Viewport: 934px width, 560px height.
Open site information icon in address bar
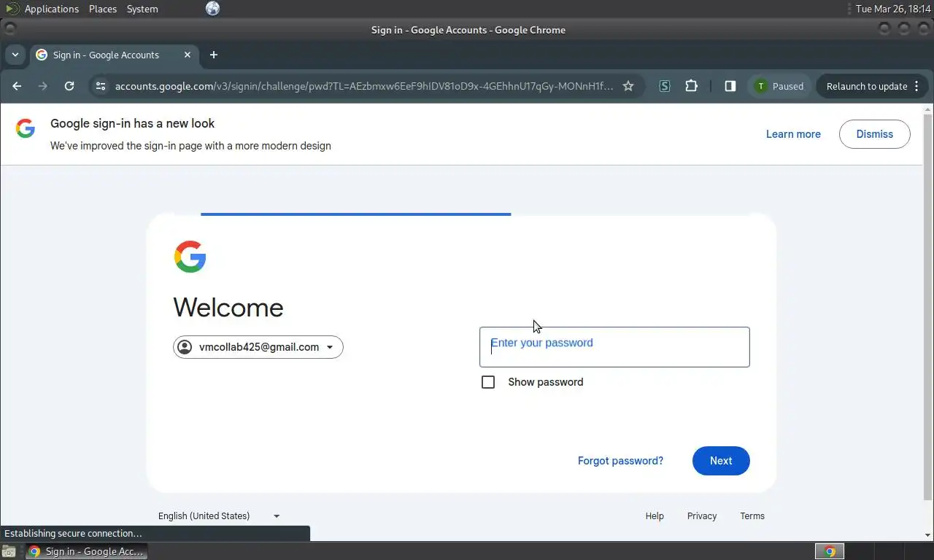click(x=101, y=86)
